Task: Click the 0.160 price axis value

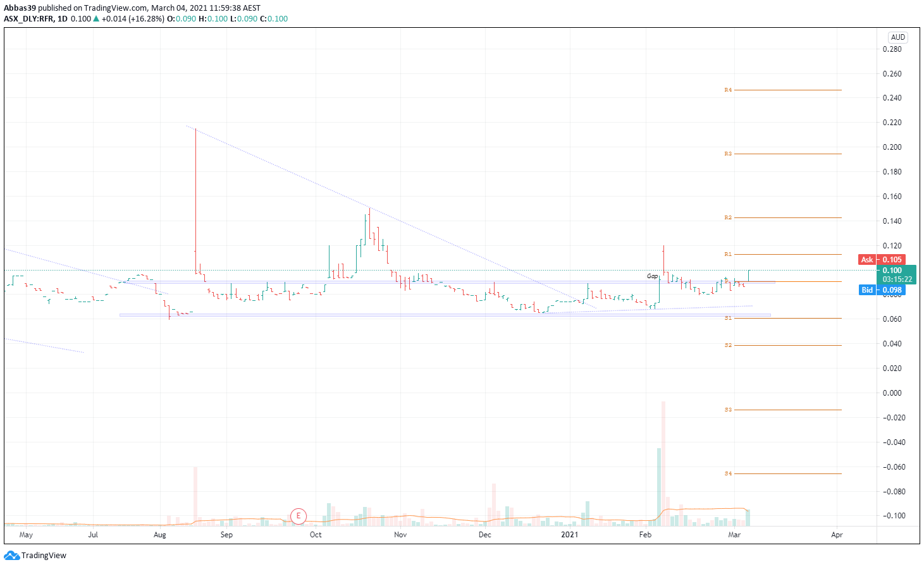Action: click(x=892, y=197)
